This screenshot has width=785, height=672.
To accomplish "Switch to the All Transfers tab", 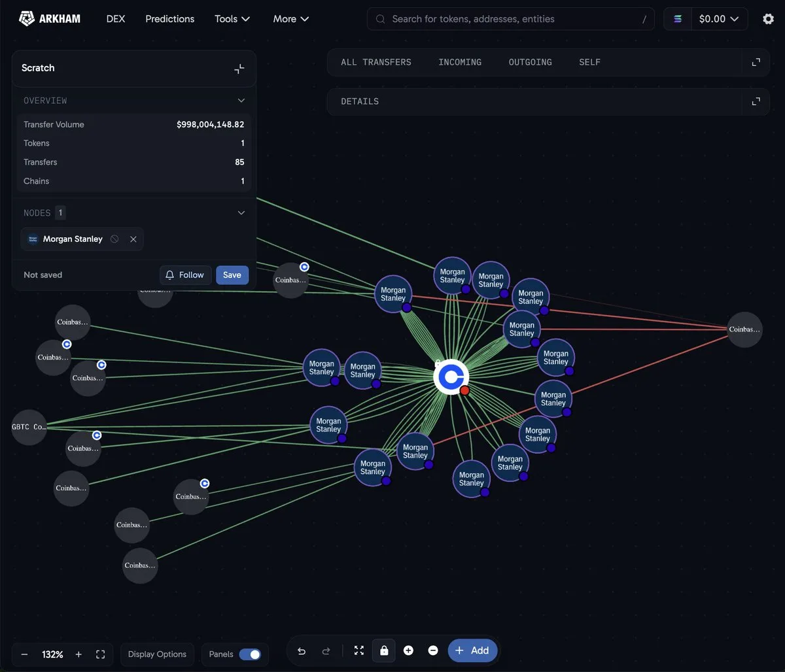I will coord(376,62).
